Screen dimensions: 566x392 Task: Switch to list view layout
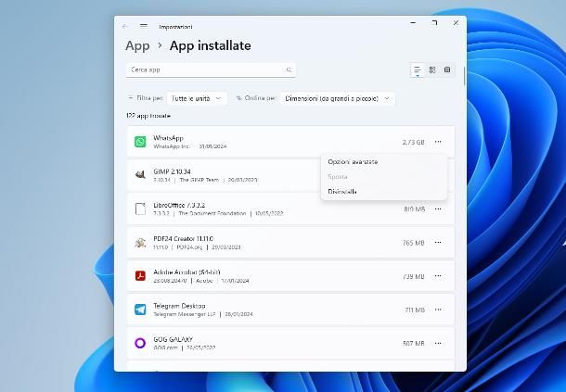pos(418,70)
